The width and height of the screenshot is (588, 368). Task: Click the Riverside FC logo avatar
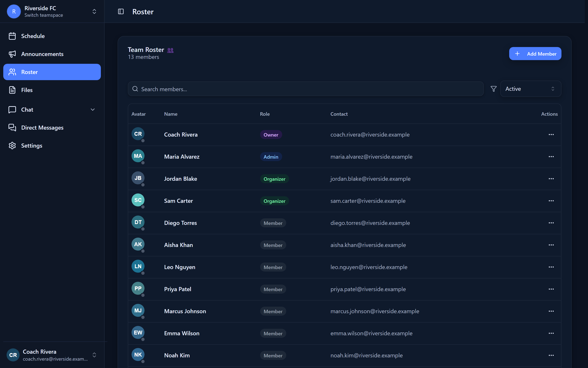click(14, 11)
